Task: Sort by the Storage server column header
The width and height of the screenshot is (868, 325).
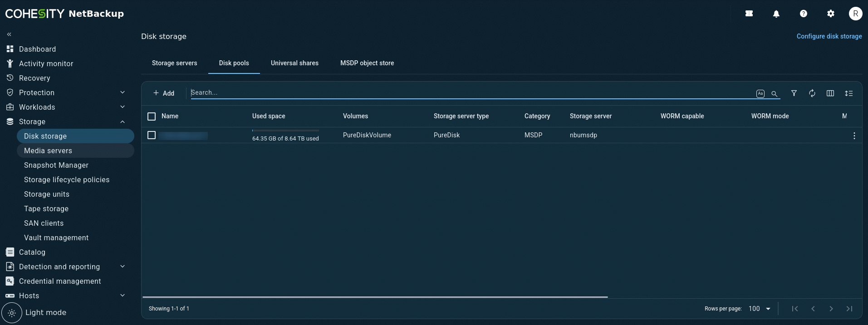Action: click(x=591, y=116)
